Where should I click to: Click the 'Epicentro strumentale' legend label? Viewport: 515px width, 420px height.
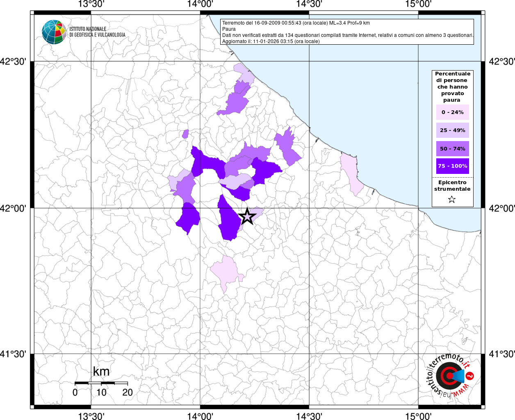click(x=452, y=186)
